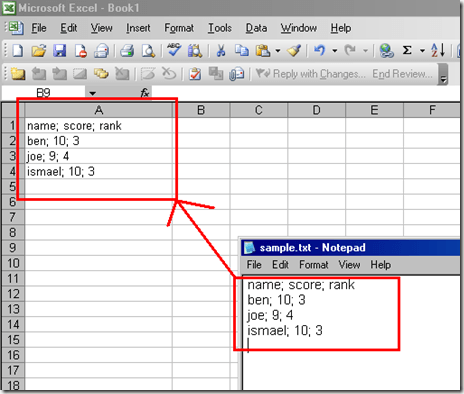Click the Insert Hyperlink globe icon

coord(387,51)
